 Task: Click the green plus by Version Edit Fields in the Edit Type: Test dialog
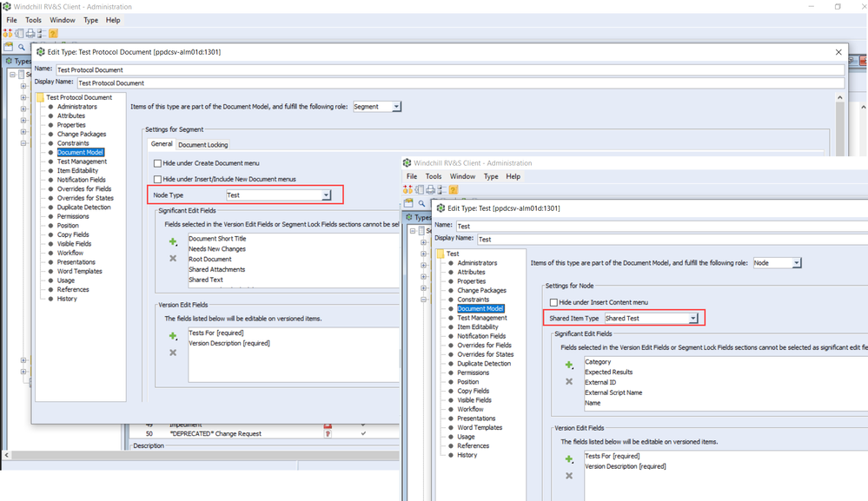coord(568,459)
